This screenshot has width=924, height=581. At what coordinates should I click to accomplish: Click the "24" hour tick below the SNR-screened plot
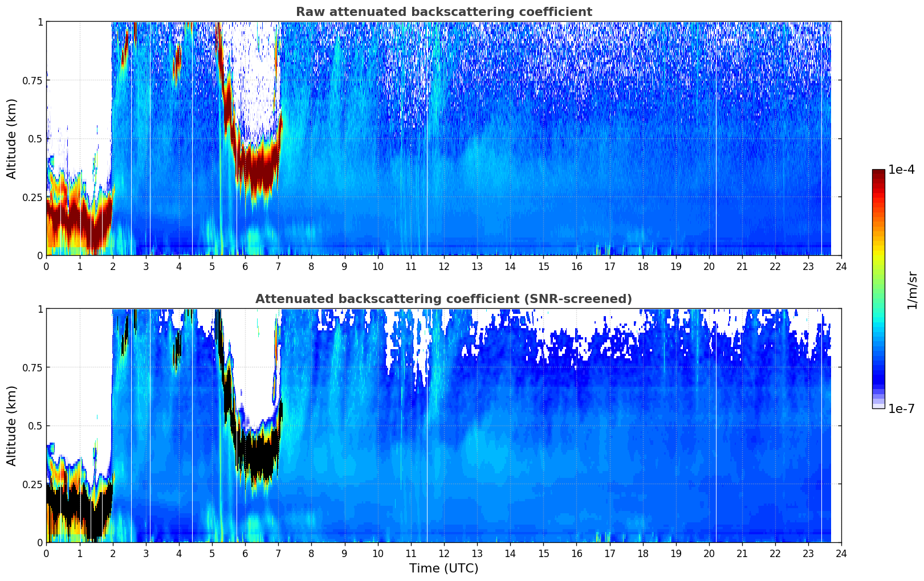point(841,554)
